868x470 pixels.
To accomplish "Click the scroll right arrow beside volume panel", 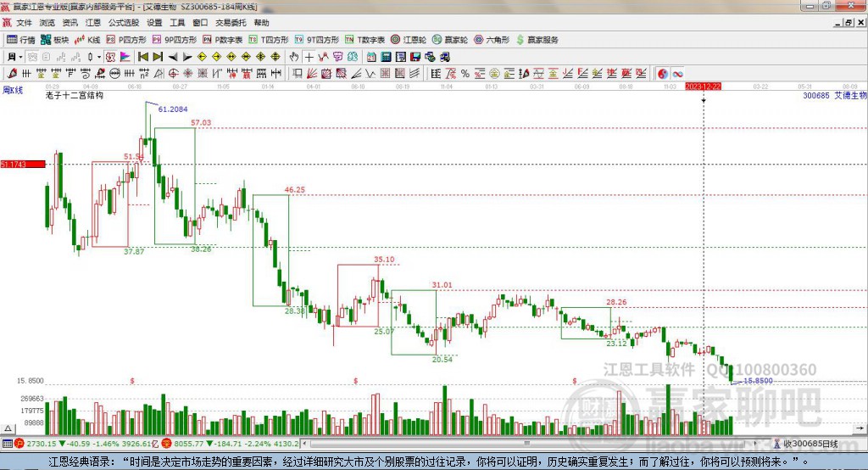I will [x=860, y=428].
